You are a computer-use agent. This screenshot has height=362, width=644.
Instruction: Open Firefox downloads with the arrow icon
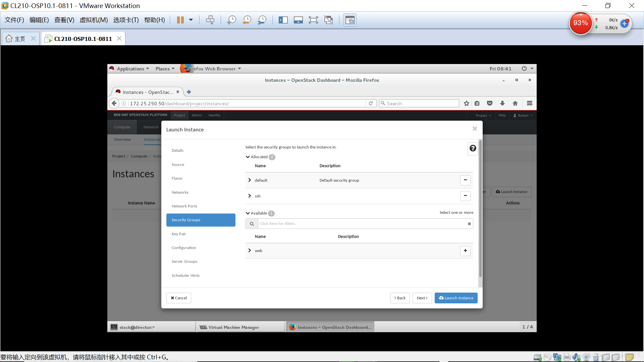coord(502,103)
